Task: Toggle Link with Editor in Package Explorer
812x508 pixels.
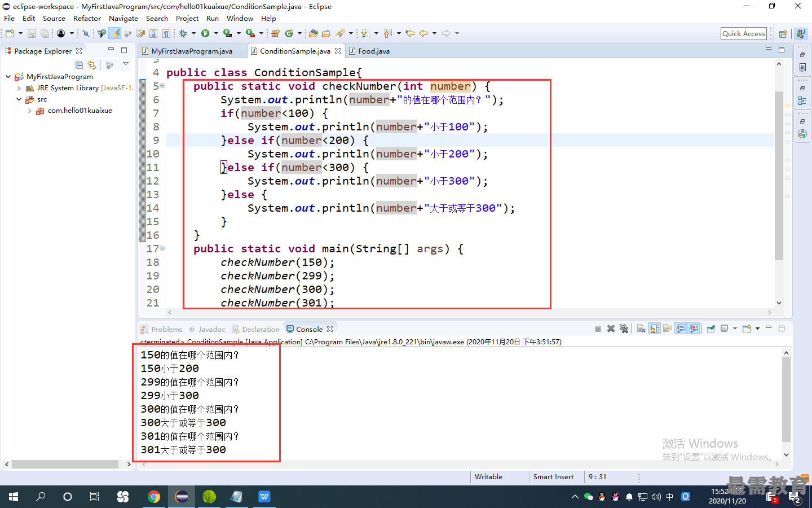Action: pyautogui.click(x=92, y=65)
